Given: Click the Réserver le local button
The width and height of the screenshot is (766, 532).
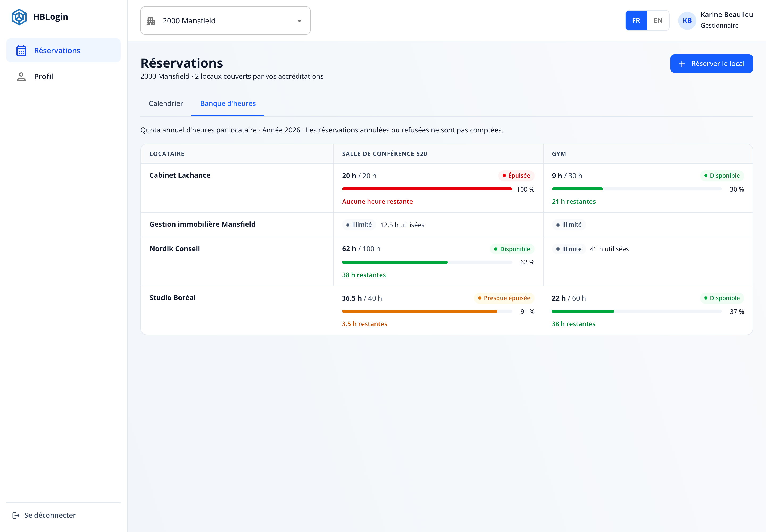Looking at the screenshot, I should coord(711,64).
